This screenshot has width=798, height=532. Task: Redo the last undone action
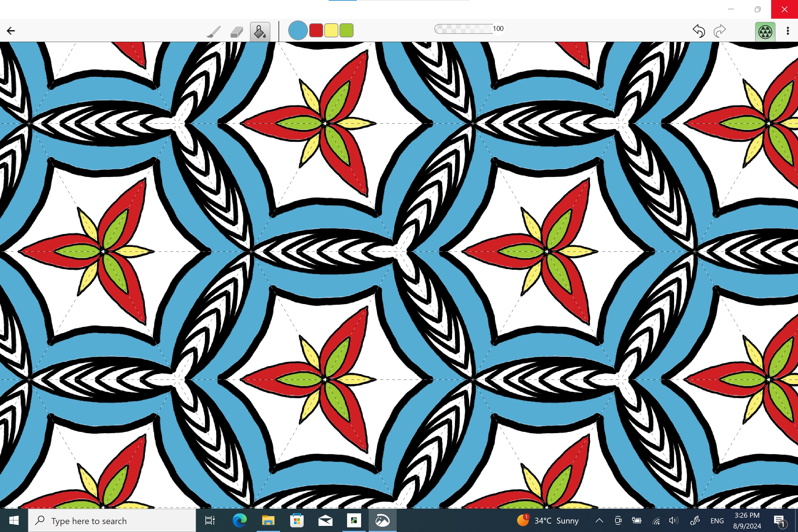point(720,31)
